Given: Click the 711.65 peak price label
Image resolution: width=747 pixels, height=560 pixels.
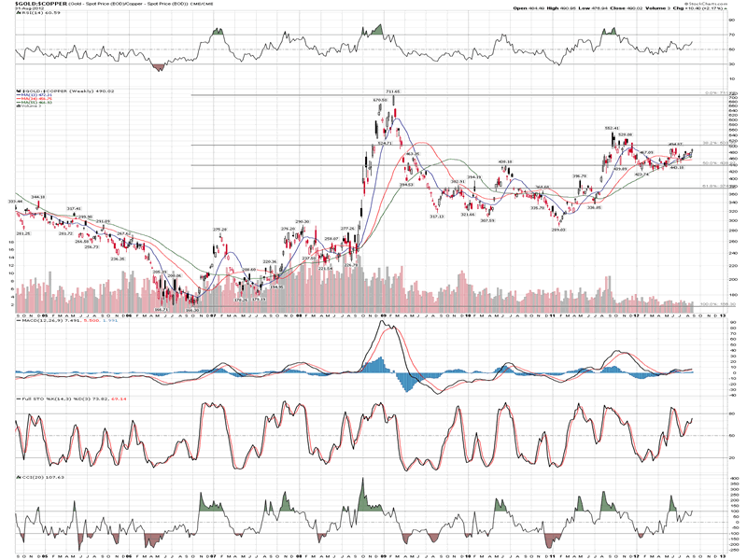Looking at the screenshot, I should click(393, 91).
